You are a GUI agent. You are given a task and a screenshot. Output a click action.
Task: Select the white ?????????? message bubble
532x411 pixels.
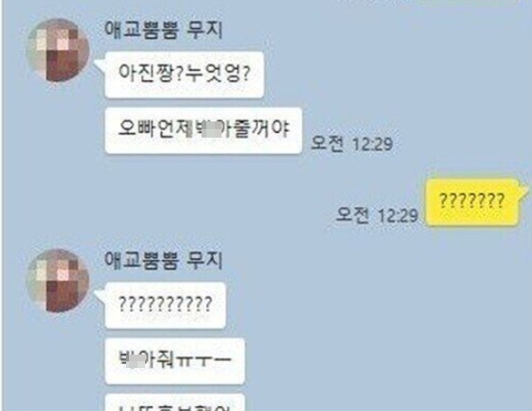[165, 305]
